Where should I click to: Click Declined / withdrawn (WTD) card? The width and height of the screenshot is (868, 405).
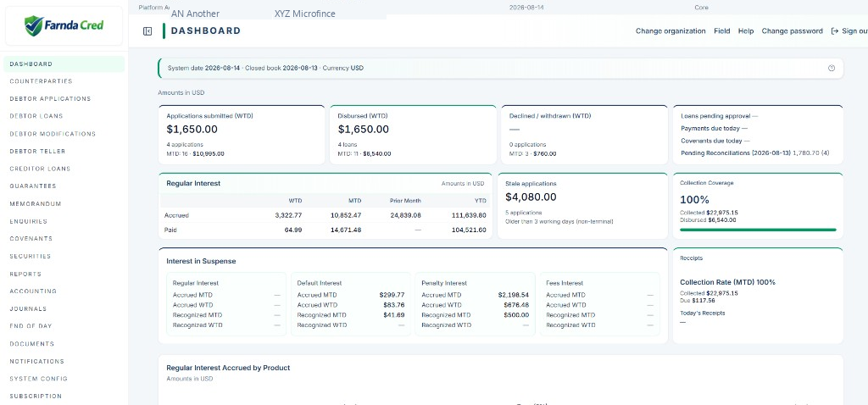click(x=585, y=135)
